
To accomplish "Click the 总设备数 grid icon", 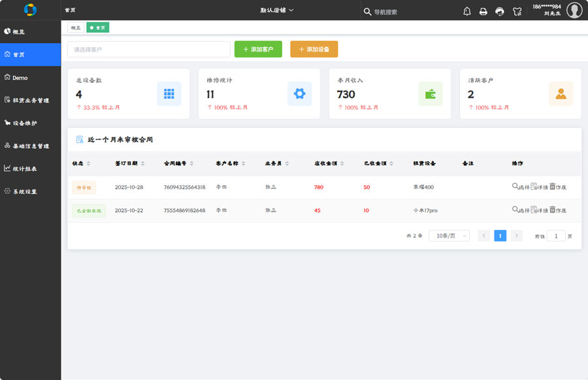I will point(169,94).
